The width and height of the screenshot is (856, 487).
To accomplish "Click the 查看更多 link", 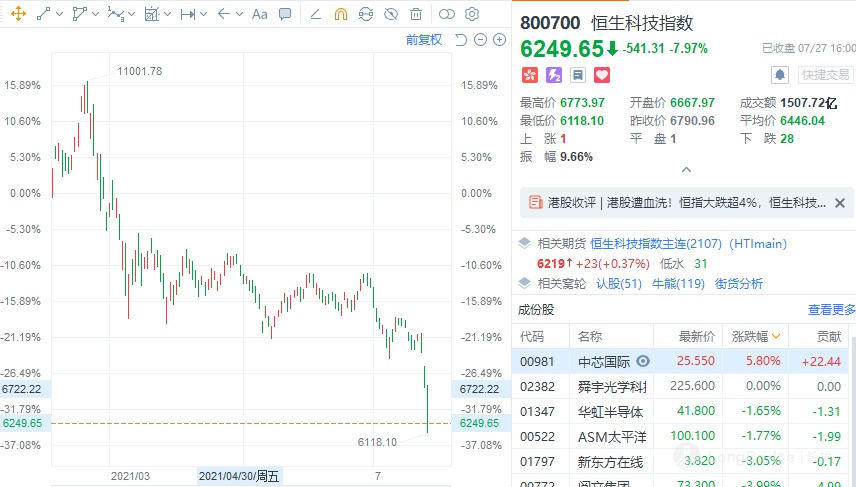I will (x=831, y=310).
